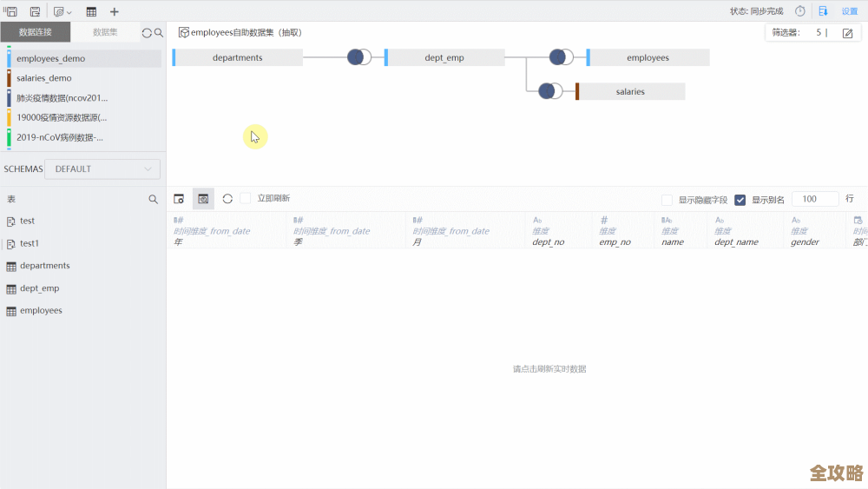This screenshot has height=489, width=868.
Task: Select the employees node in canvas
Action: (x=648, y=57)
